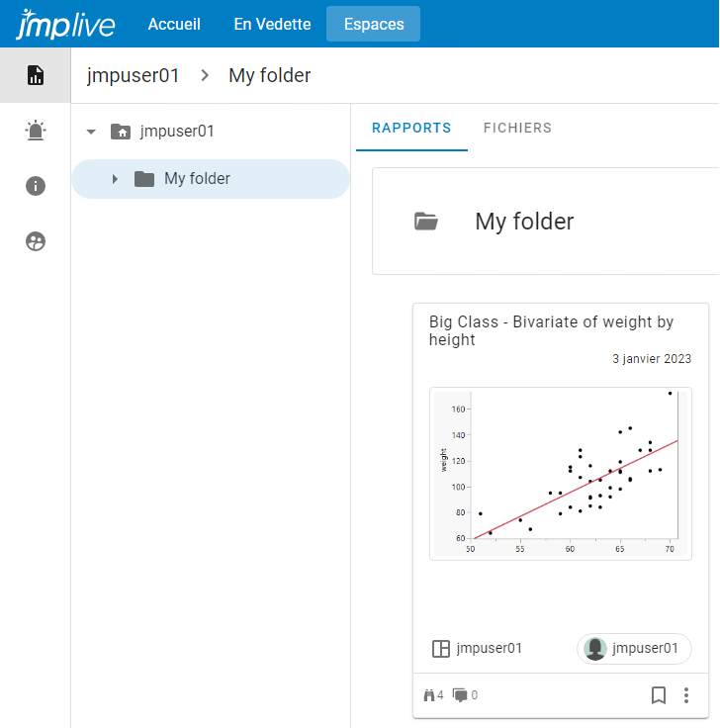Open the alerts siren icon in sidebar

[36, 131]
